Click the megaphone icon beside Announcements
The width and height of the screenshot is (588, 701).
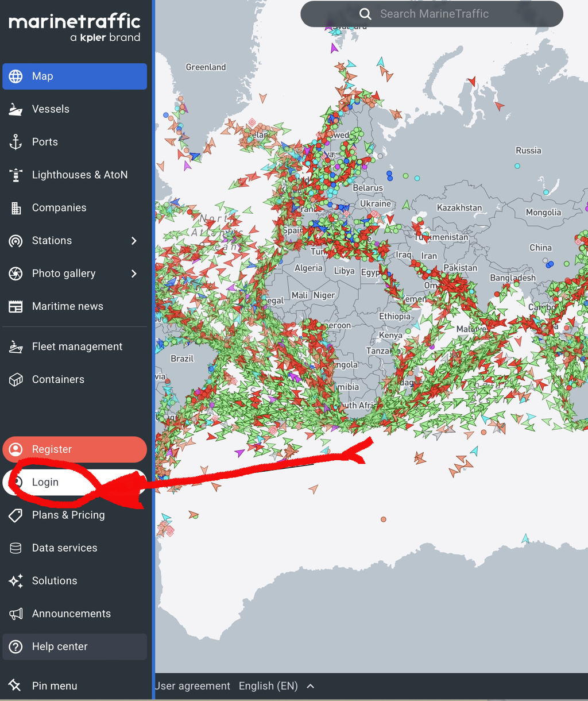pyautogui.click(x=16, y=614)
